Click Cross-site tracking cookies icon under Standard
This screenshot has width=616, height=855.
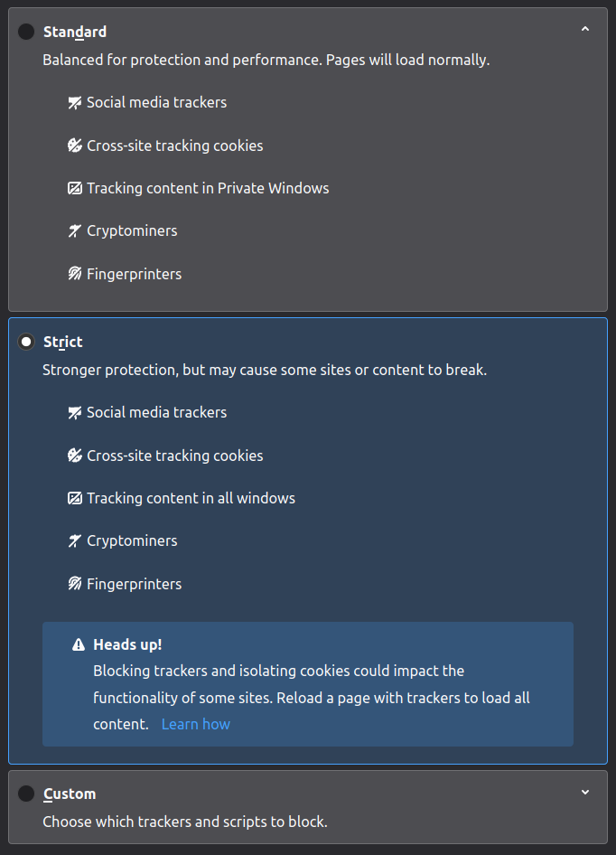(75, 146)
